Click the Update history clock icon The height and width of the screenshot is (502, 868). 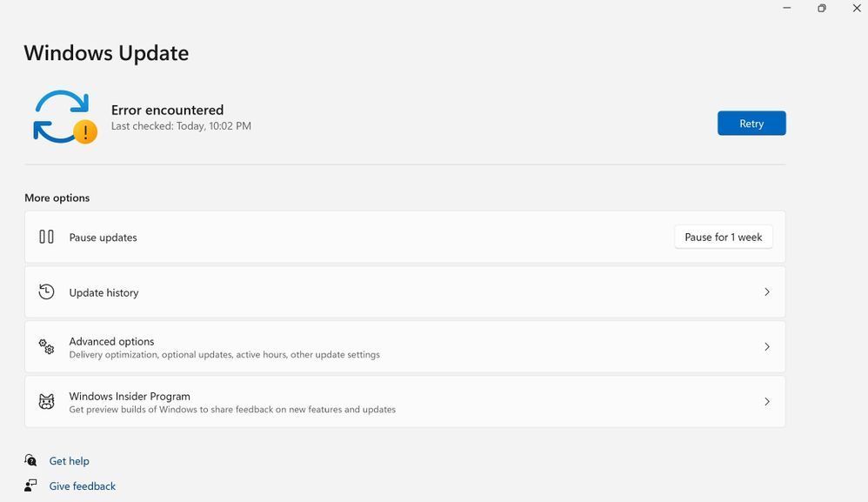pos(46,292)
